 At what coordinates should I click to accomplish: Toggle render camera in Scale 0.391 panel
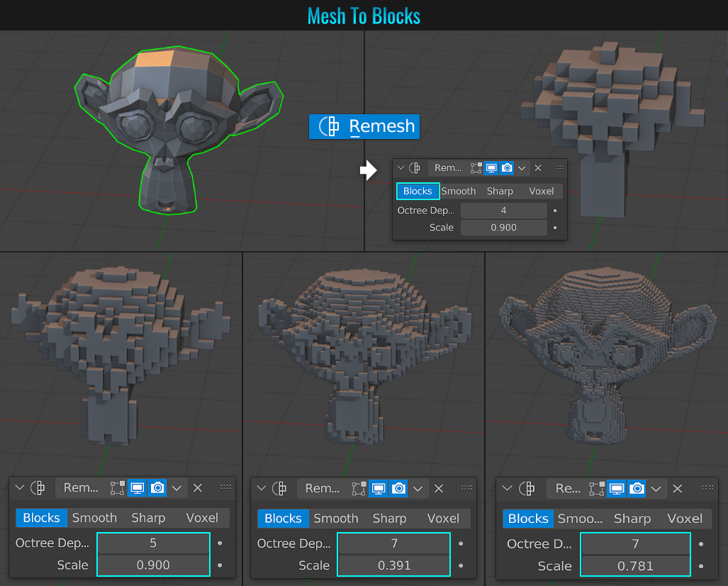pyautogui.click(x=399, y=488)
